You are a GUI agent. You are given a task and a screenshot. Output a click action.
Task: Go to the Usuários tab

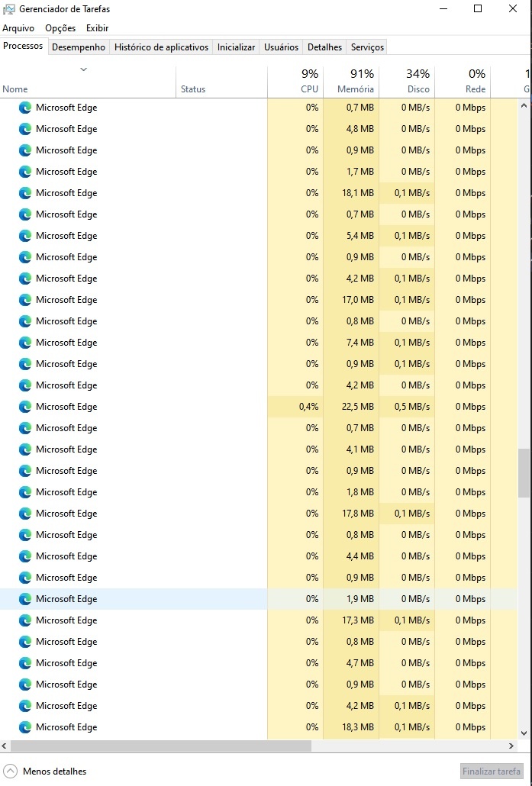[x=282, y=47]
